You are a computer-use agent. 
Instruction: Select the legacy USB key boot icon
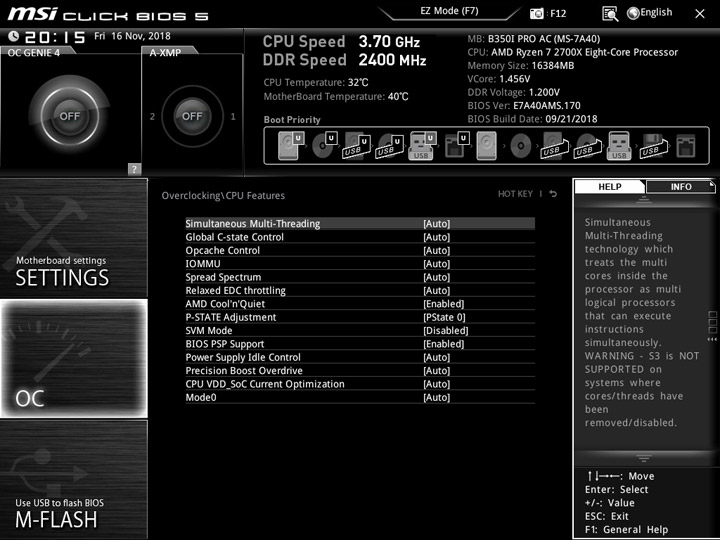click(x=619, y=146)
